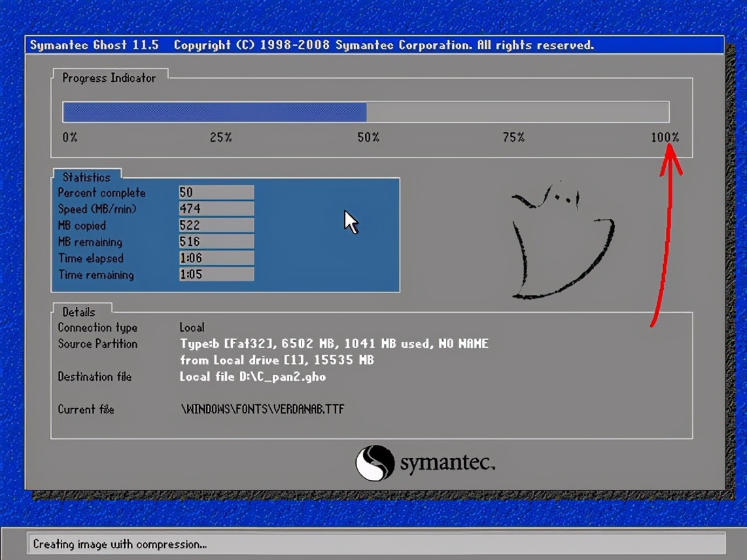
Task: Select the Details panel label
Action: (77, 312)
